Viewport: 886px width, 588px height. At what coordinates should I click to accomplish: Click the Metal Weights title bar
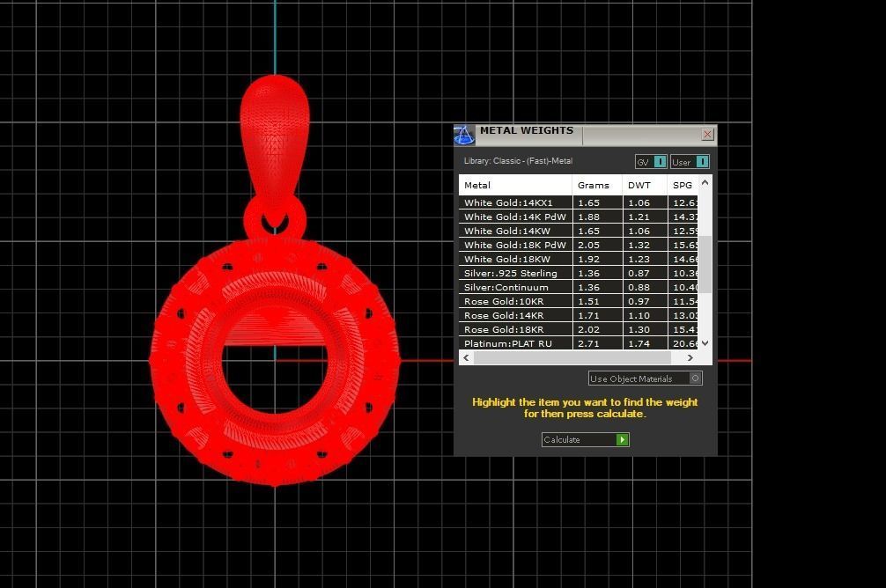585,135
